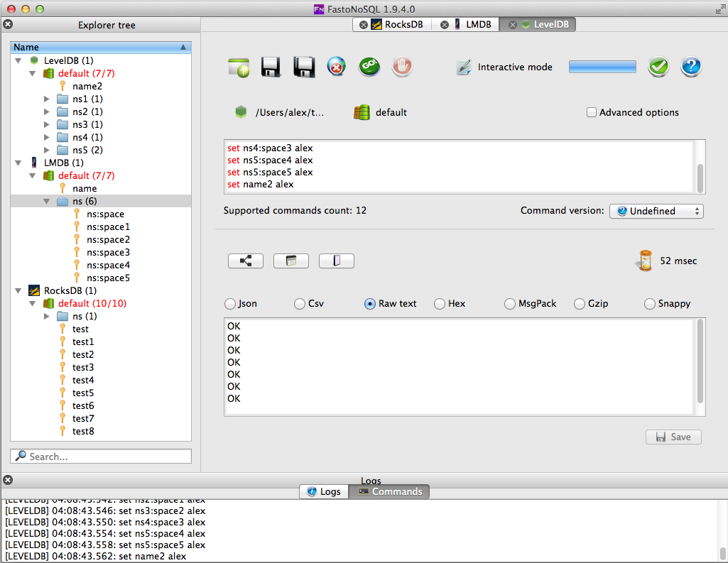
Task: Click the default database icon beside path
Action: tap(362, 112)
